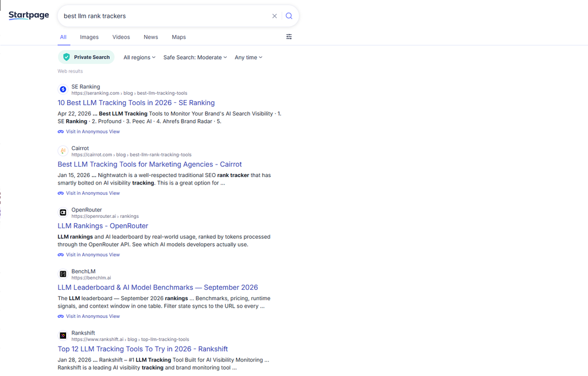Click the www.rankshift.ai blog URL text
The height and width of the screenshot is (376, 588).
(130, 340)
